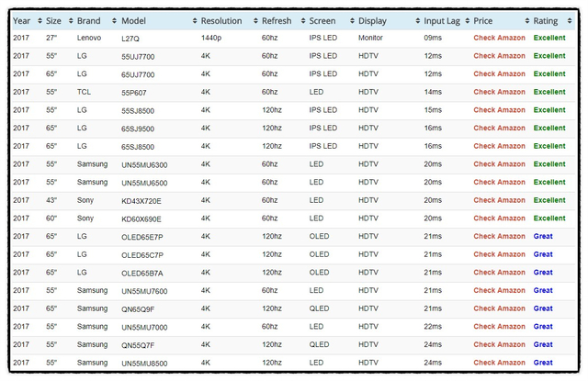This screenshot has height=381, width=588.
Task: Click the Year column header label
Action: click(21, 21)
